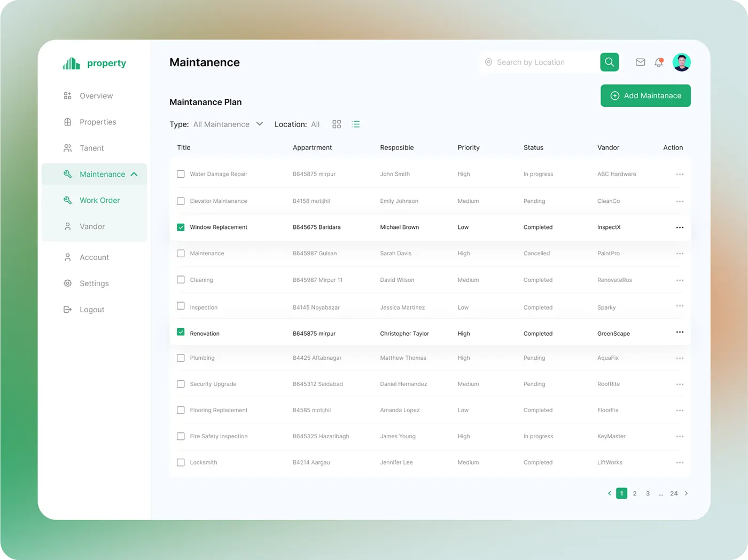This screenshot has width=748, height=560.
Task: Check the Fire Safety Inspection checkbox
Action: click(x=181, y=437)
